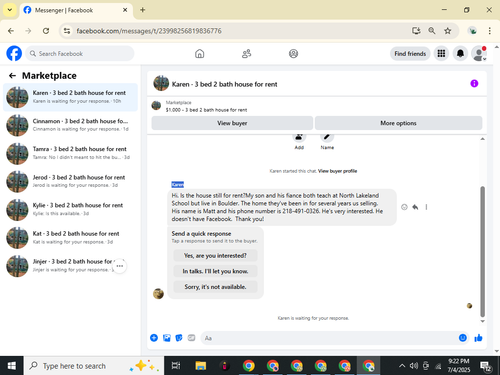Send quick reply In talks. I'll let you know.
Image resolution: width=500 pixels, height=375 pixels.
click(x=215, y=271)
